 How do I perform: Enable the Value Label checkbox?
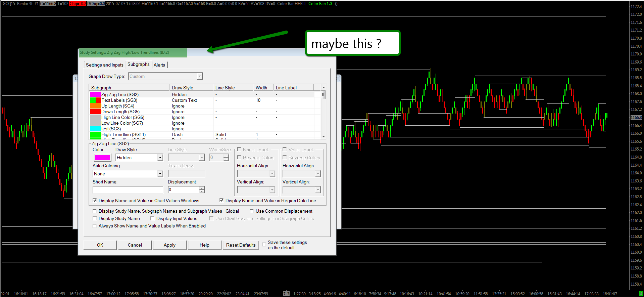pyautogui.click(x=285, y=149)
